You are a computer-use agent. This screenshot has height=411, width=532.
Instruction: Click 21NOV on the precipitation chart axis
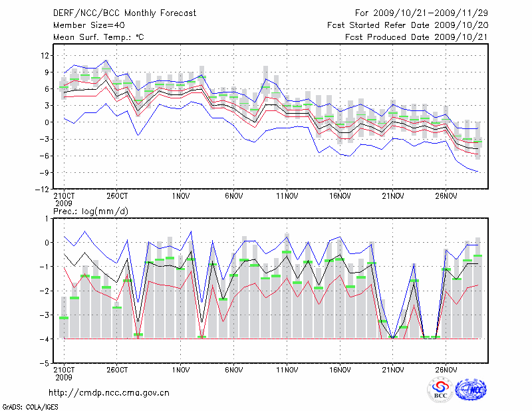[x=393, y=370]
